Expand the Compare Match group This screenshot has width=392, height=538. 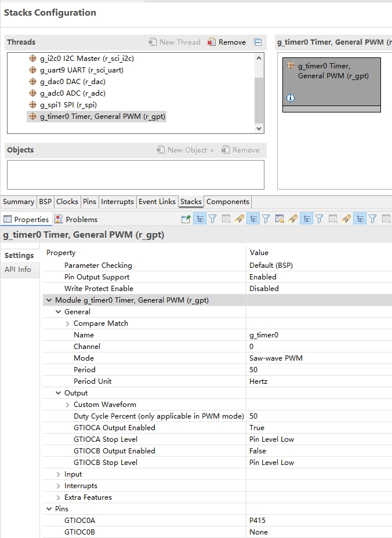pos(68,323)
